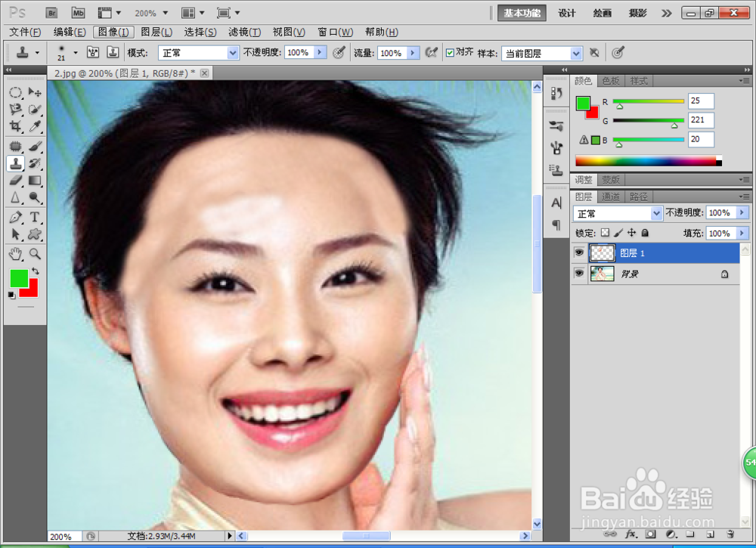The width and height of the screenshot is (756, 548).
Task: Create a new layer in Layers panel
Action: 710,534
